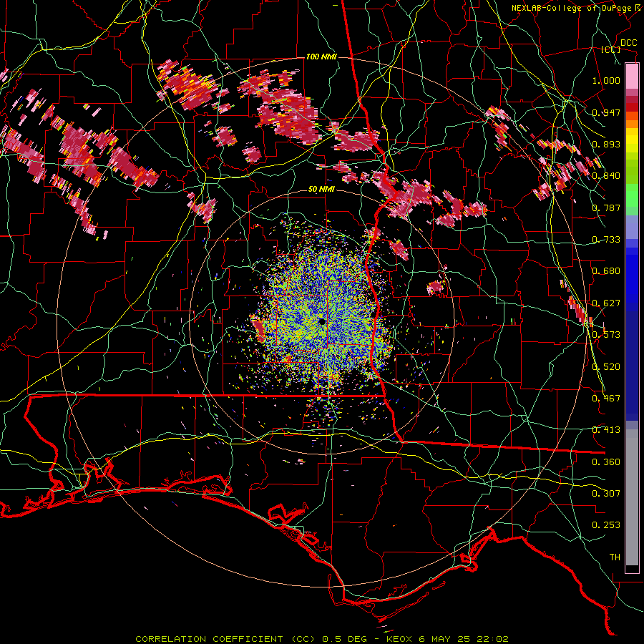
Task: Select the 0.307 legend value
Action: point(606,494)
